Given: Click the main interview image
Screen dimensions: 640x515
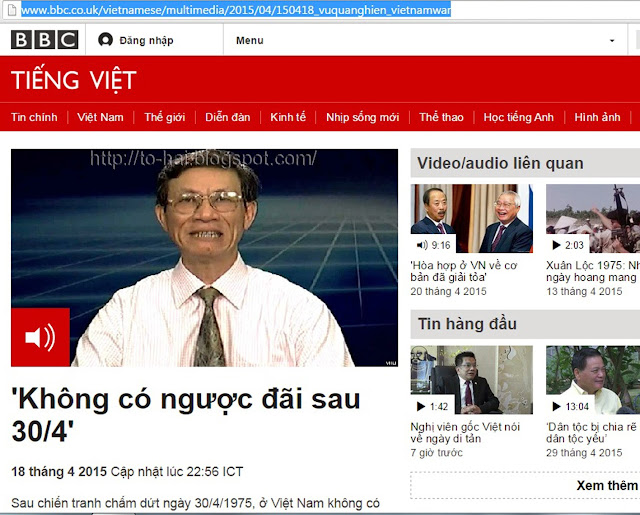Looking at the screenshot, I should click(204, 258).
